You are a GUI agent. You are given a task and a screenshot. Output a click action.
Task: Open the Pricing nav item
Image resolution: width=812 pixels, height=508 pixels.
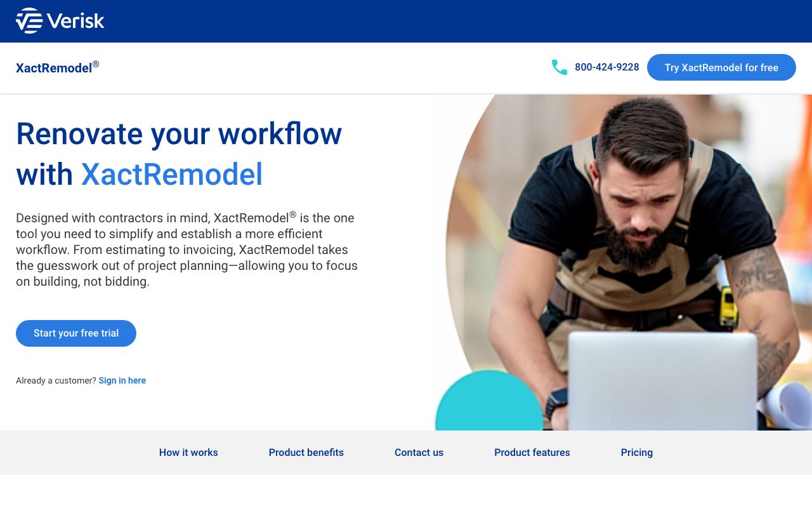click(x=636, y=453)
